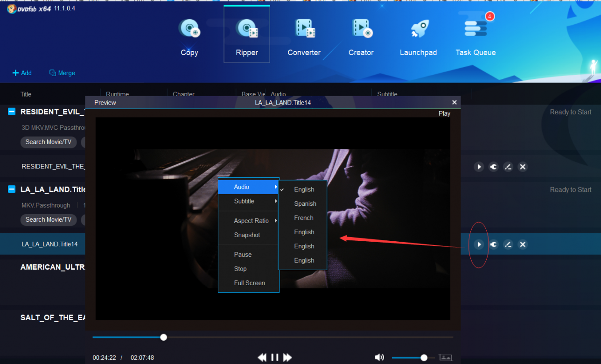Select the LA_LA_LAND.Title14 title row
601x364 pixels.
click(x=49, y=244)
